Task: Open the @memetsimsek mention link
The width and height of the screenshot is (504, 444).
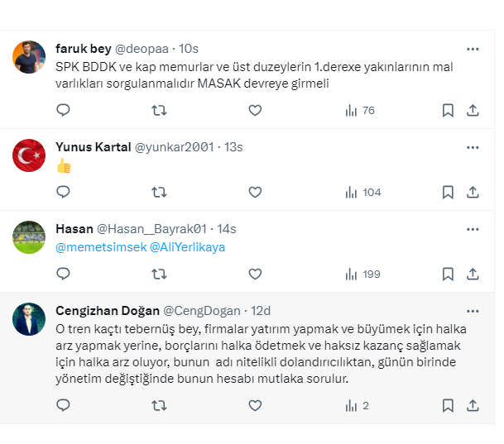Action: click(x=100, y=246)
